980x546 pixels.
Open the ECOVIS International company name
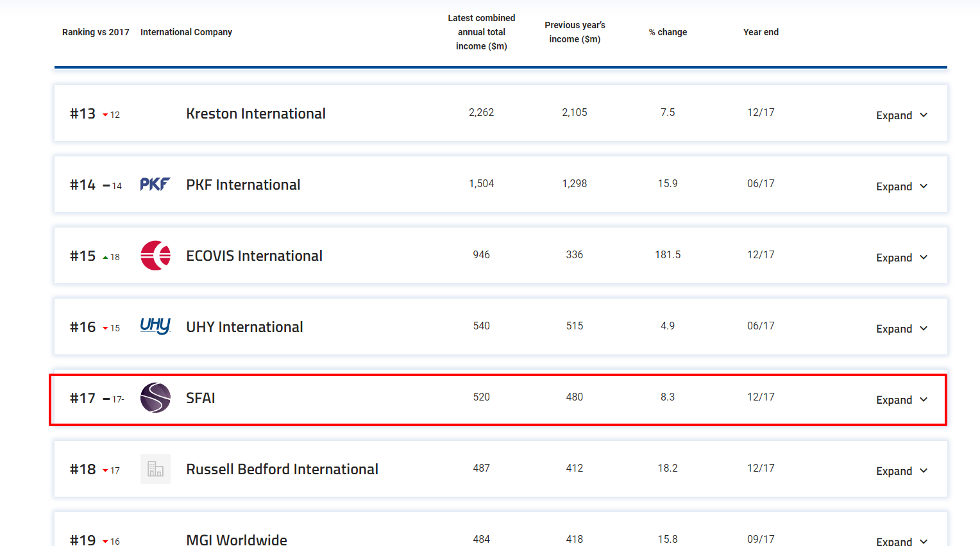tap(254, 256)
